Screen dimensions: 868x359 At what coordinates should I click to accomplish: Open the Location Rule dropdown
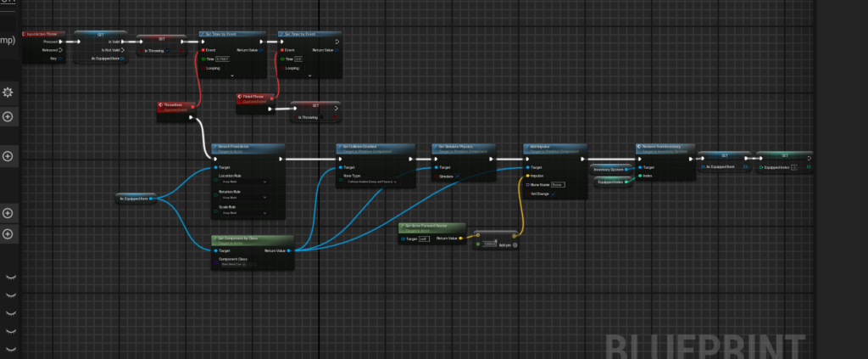244,182
